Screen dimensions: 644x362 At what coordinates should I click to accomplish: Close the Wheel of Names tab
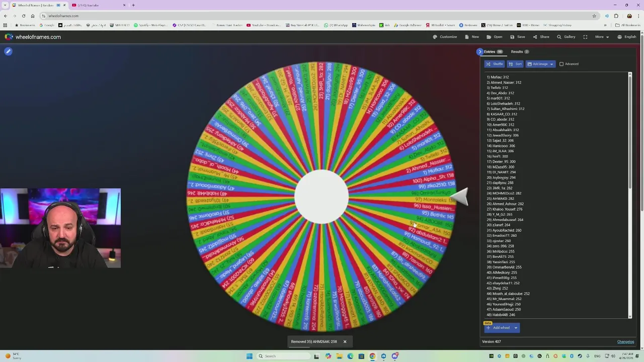pos(64,5)
